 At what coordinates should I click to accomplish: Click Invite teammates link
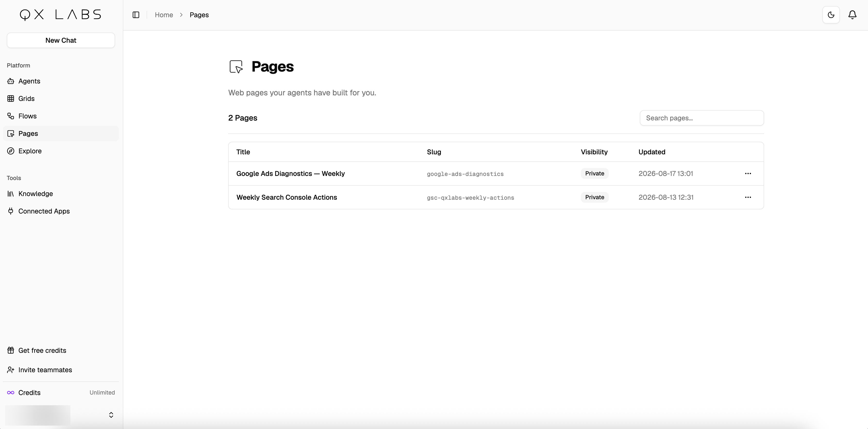pyautogui.click(x=61, y=370)
